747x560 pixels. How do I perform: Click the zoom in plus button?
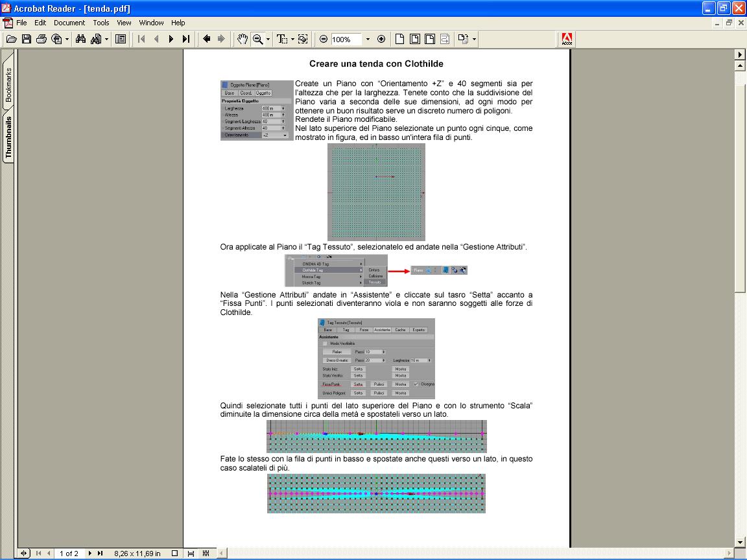click(x=381, y=39)
